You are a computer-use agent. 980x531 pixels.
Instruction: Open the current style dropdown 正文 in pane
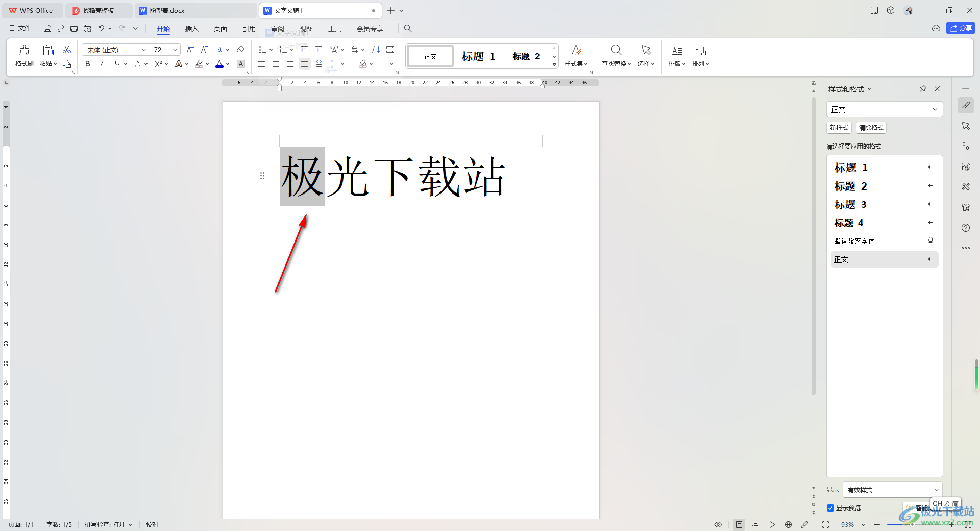tap(885, 109)
